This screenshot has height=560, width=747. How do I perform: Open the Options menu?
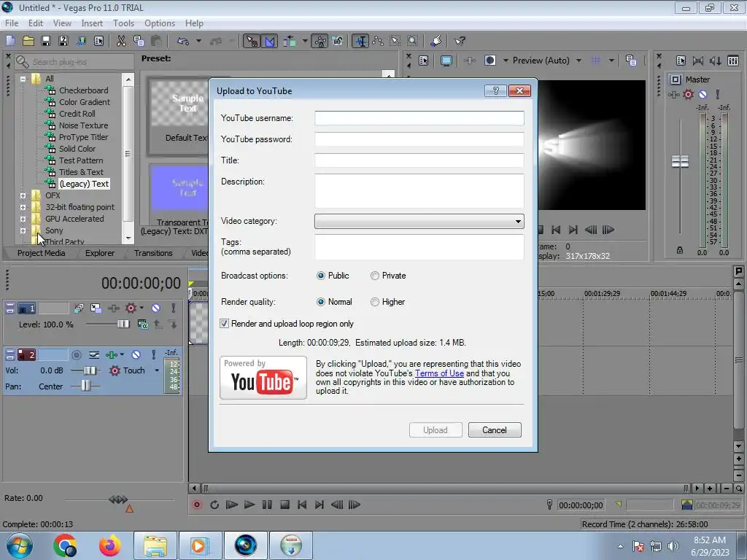pyautogui.click(x=160, y=23)
